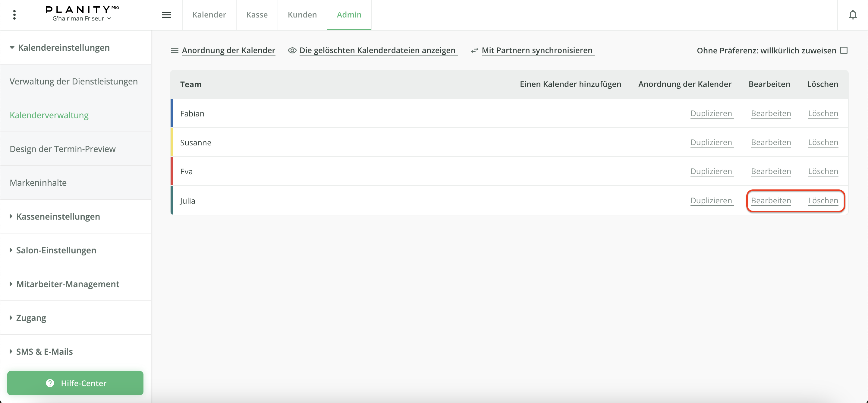Click Duplizieren for Susanne's calendar
The image size is (868, 403).
coord(711,142)
